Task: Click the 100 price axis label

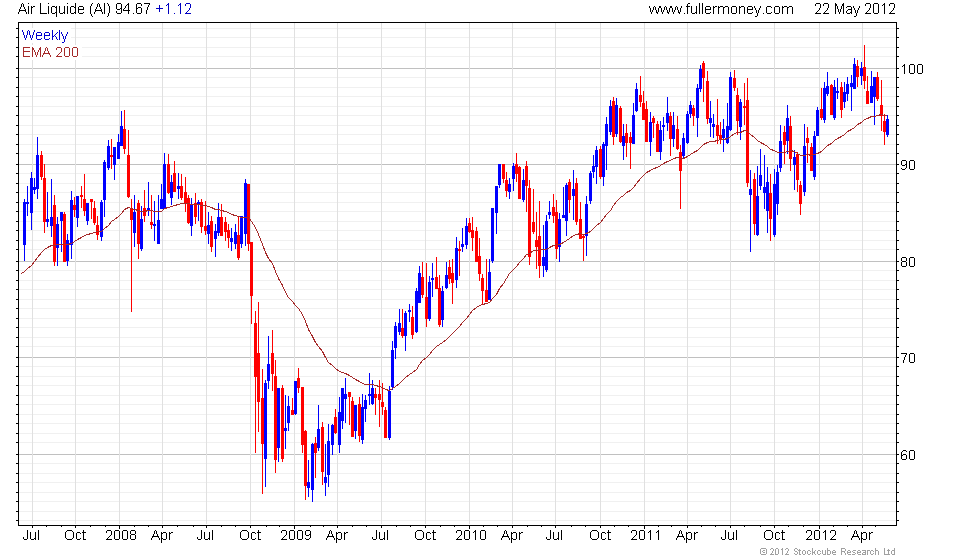Action: 912,69
